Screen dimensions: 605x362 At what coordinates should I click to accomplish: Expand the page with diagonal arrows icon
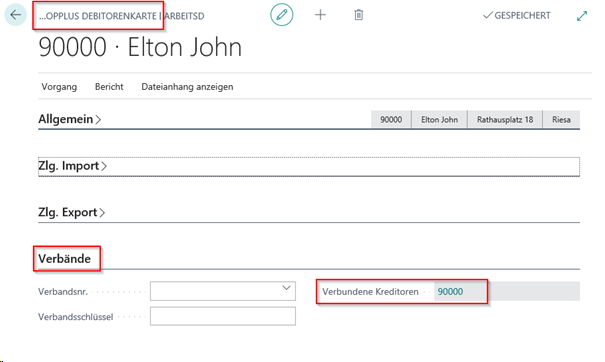pos(582,16)
